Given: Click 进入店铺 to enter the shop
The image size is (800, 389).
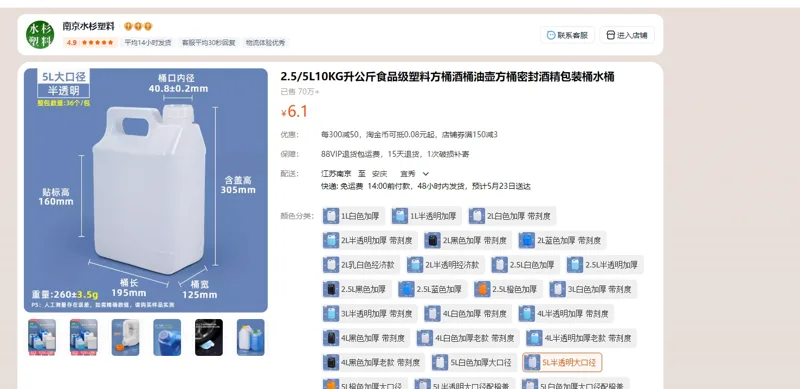Looking at the screenshot, I should (x=627, y=35).
